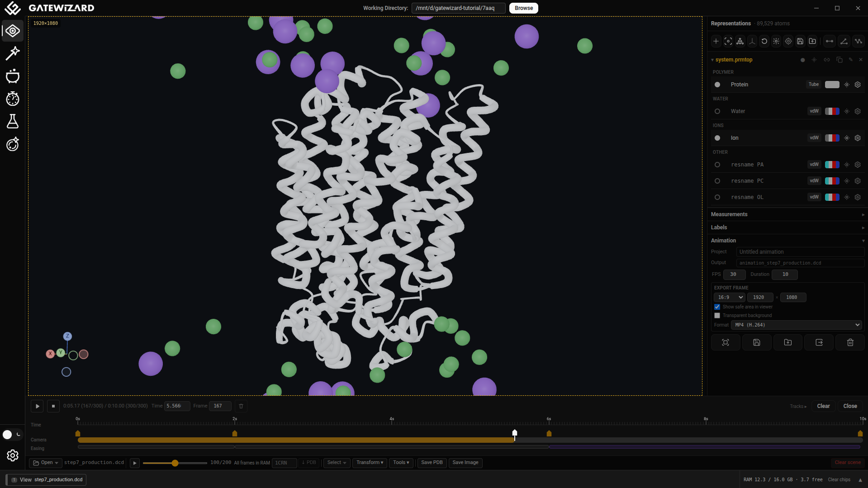868x488 pixels.
Task: Enable the Transparent background checkbox
Action: coord(717,315)
